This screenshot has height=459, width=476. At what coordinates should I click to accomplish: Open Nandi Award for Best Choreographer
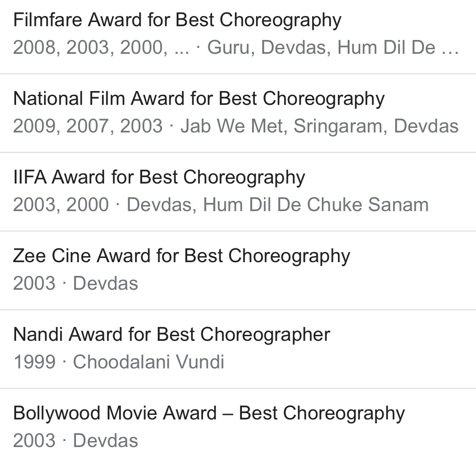click(x=172, y=335)
